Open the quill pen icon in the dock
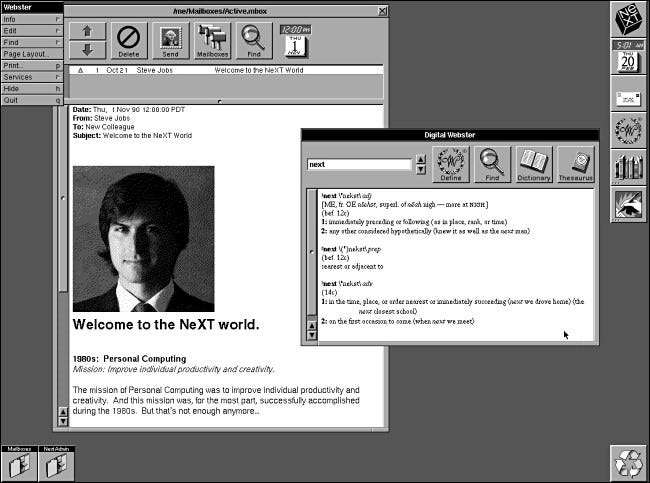650x483 pixels. [628, 204]
